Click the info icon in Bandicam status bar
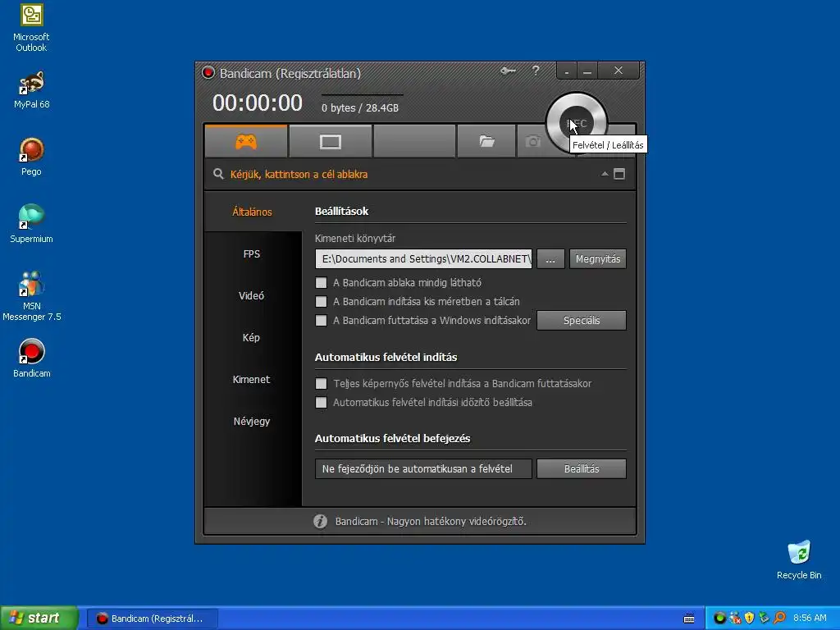Screen dimensions: 840x630 coord(321,521)
